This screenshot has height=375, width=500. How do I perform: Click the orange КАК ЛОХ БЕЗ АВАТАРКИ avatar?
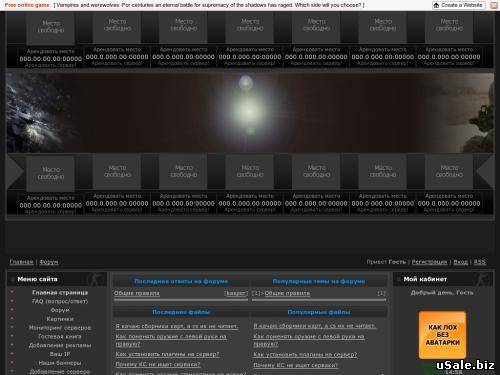(442, 335)
